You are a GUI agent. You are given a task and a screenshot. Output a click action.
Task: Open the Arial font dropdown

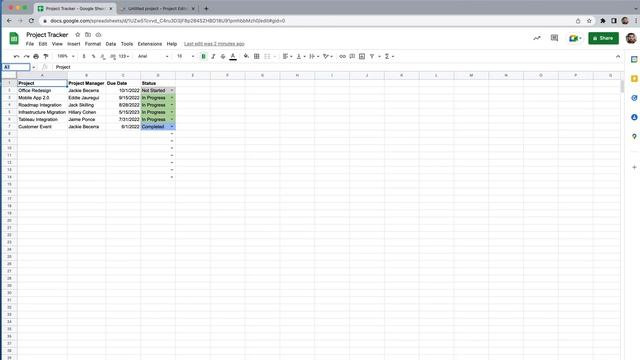pos(153,56)
